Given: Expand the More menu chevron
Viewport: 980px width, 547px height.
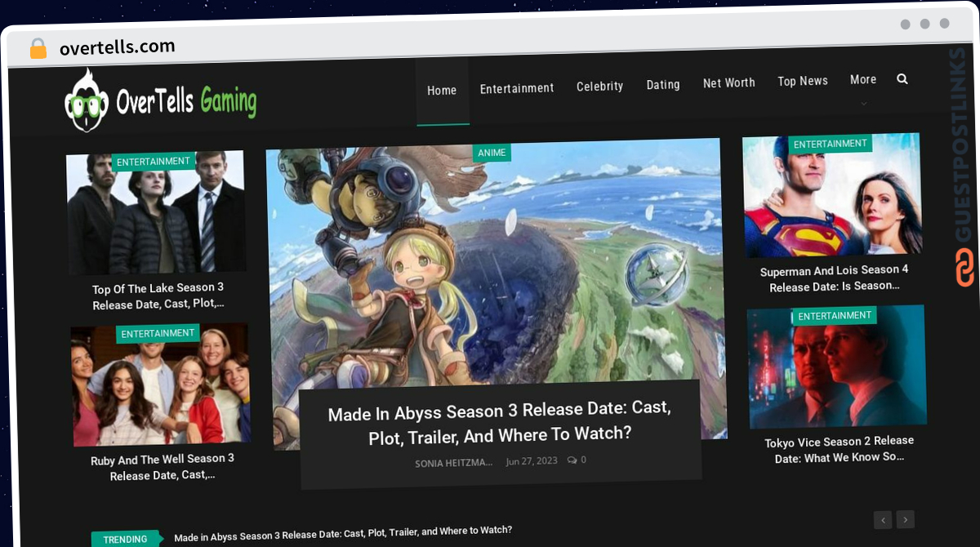Looking at the screenshot, I should click(x=863, y=104).
